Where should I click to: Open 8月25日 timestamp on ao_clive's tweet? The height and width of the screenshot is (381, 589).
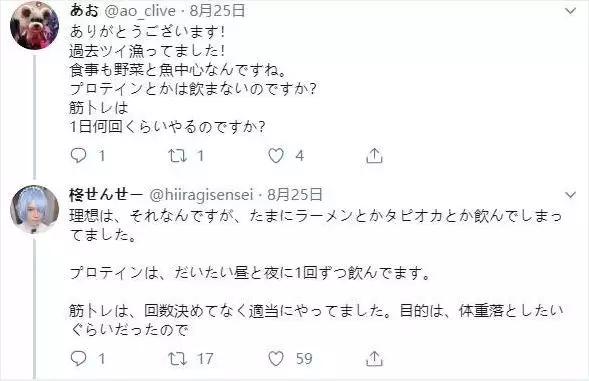[217, 11]
